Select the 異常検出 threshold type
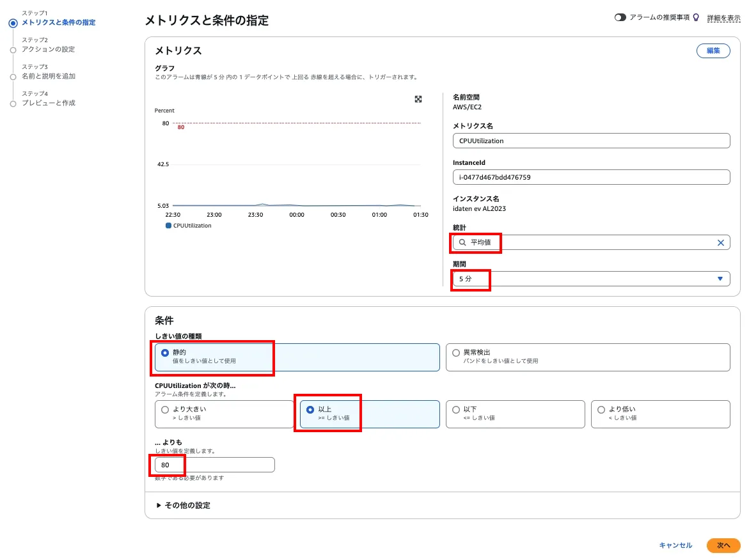 [456, 352]
